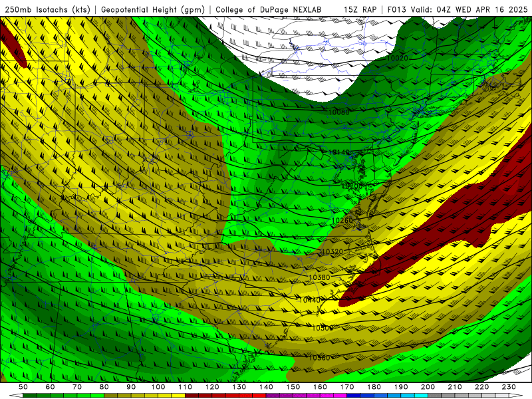Click the 10440 height contour label
The width and height of the screenshot is (532, 399).
[x=309, y=300]
